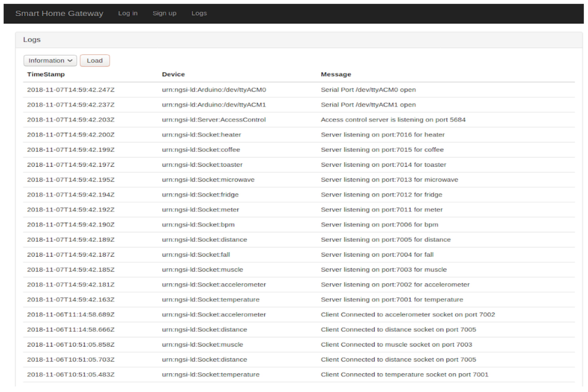
Task: Go to Logs in navbar
Action: coord(199,13)
